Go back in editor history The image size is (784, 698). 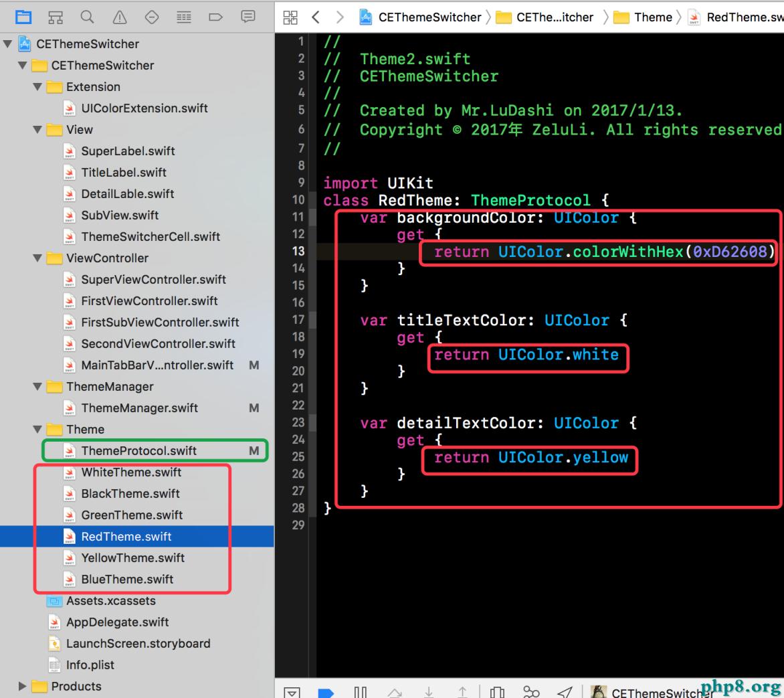pos(316,17)
